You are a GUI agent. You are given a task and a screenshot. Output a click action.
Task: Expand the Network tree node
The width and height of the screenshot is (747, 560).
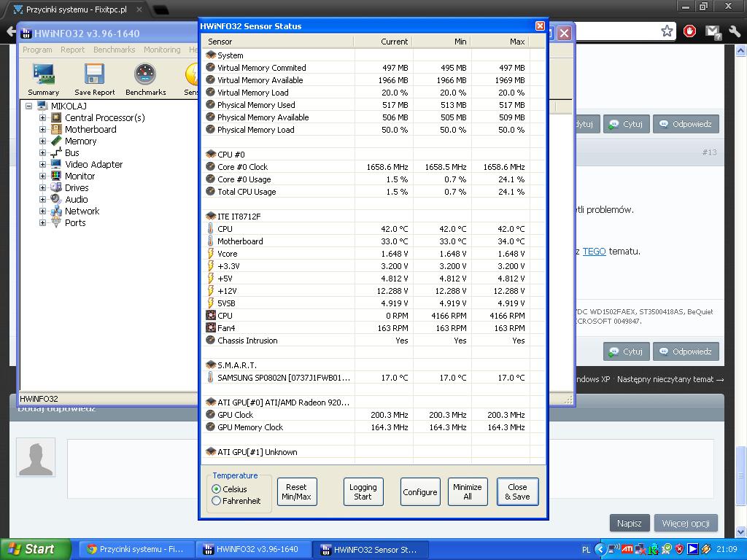click(x=42, y=211)
